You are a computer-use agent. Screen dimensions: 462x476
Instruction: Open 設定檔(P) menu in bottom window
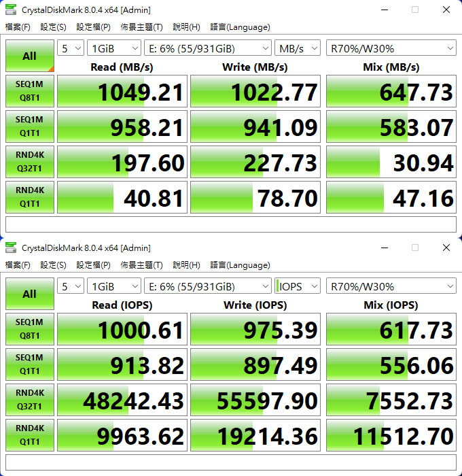tap(94, 265)
